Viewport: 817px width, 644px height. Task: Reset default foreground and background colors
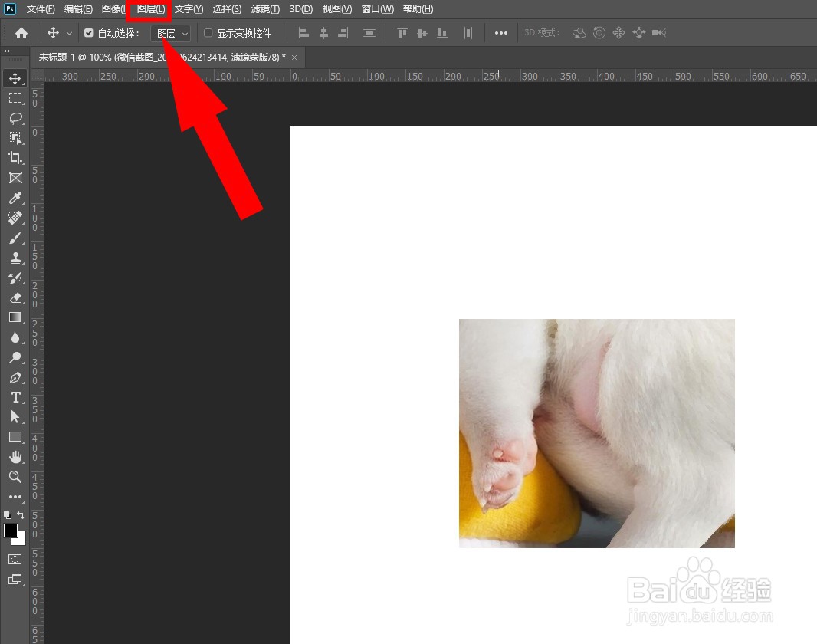pos(8,514)
